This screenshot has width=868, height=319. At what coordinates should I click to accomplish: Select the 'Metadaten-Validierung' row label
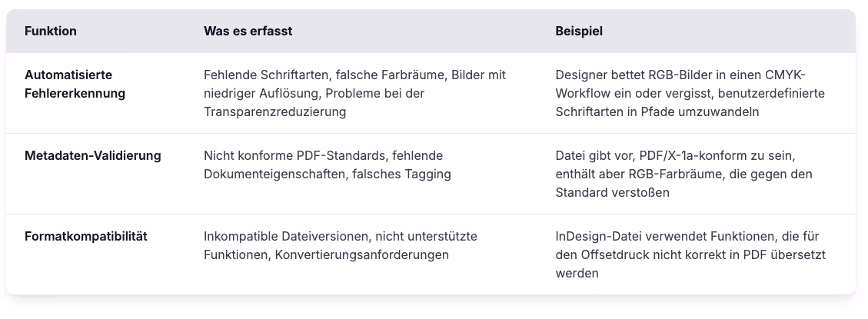tap(92, 155)
